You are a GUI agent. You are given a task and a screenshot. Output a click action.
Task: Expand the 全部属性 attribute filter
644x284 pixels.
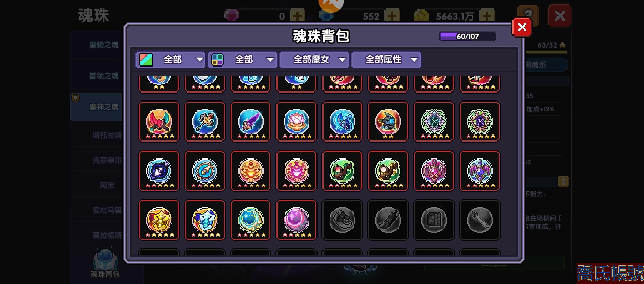coord(386,60)
